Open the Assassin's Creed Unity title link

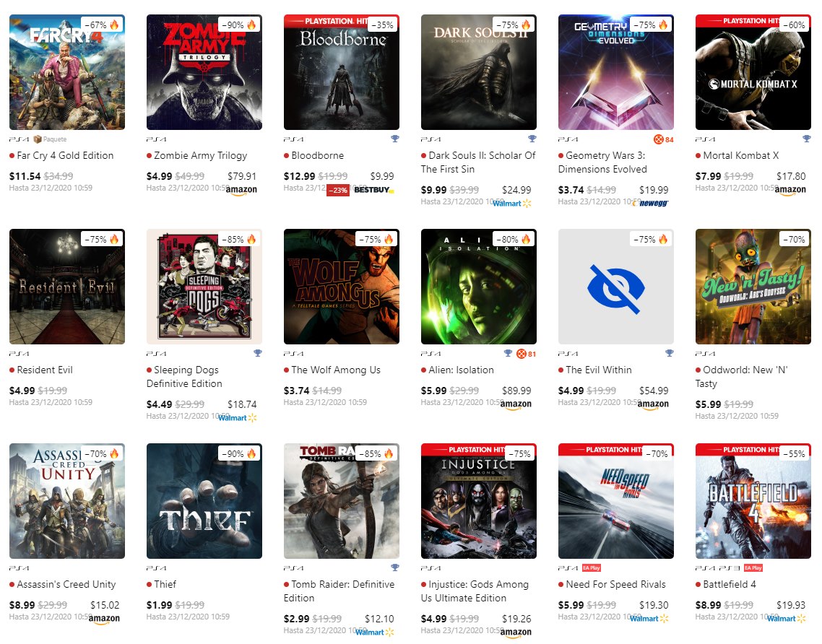point(66,584)
